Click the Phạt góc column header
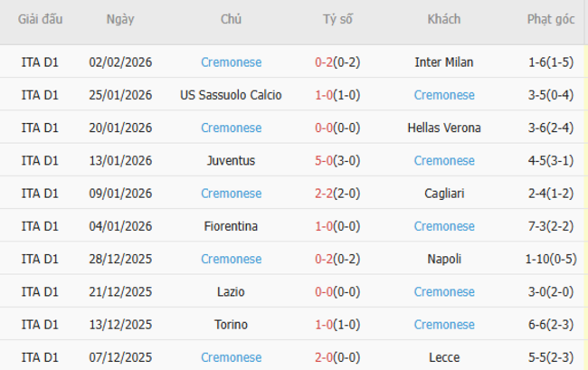The width and height of the screenshot is (588, 370). click(550, 19)
